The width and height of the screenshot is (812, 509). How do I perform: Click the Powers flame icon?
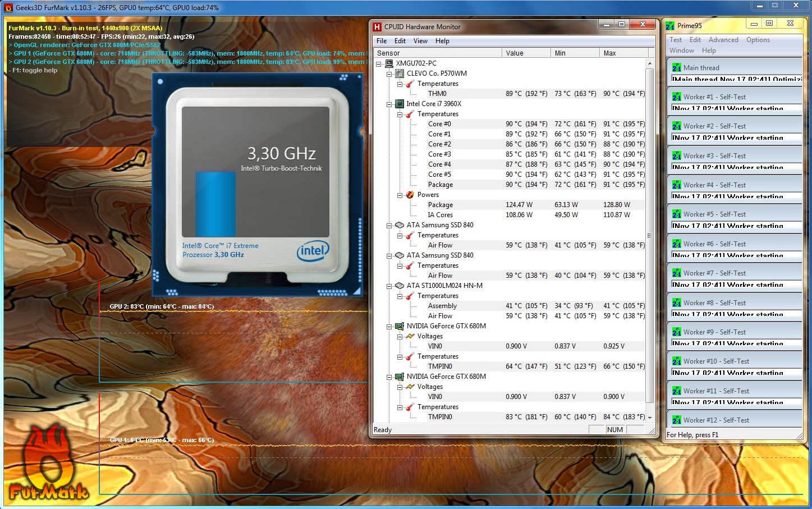coord(410,195)
